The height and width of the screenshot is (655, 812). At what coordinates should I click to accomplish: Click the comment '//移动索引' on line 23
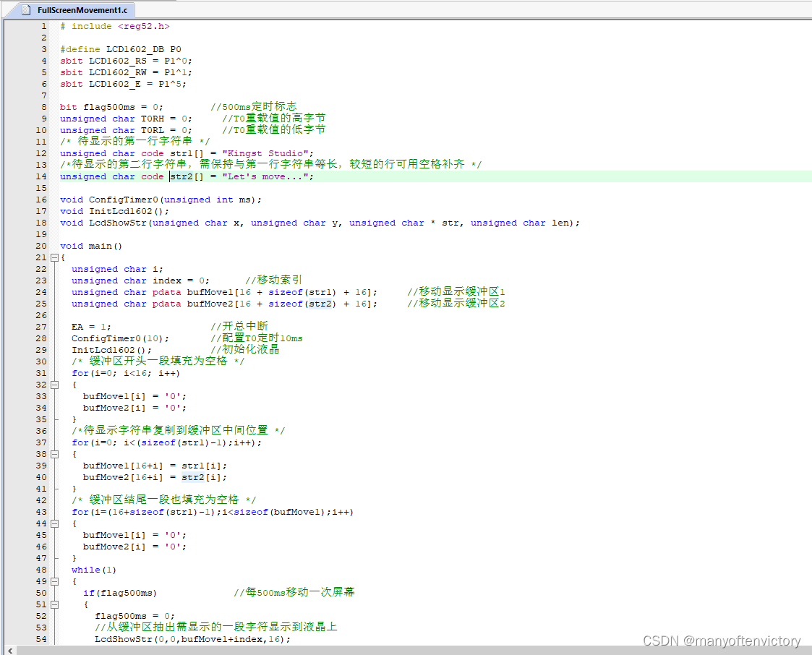coord(273,280)
